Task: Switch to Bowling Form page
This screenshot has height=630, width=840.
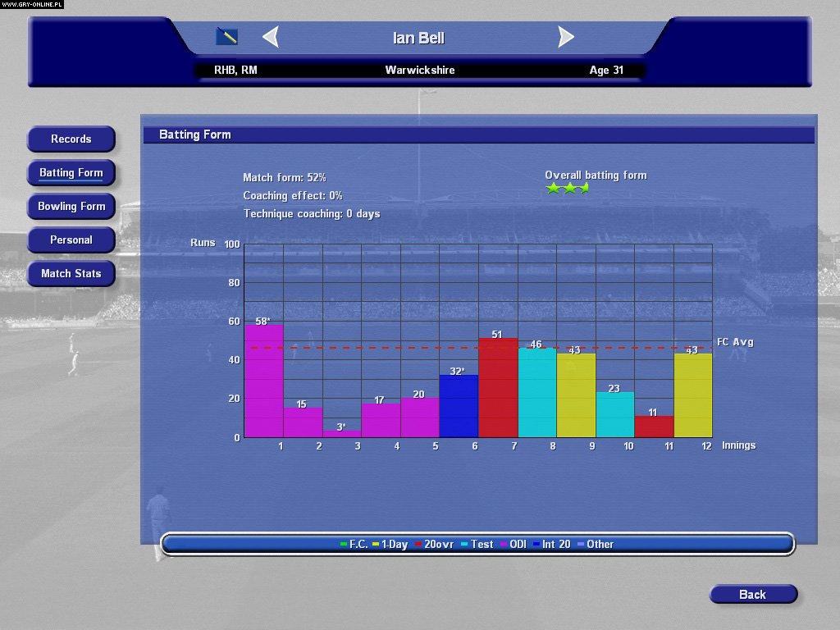Action: coord(71,207)
